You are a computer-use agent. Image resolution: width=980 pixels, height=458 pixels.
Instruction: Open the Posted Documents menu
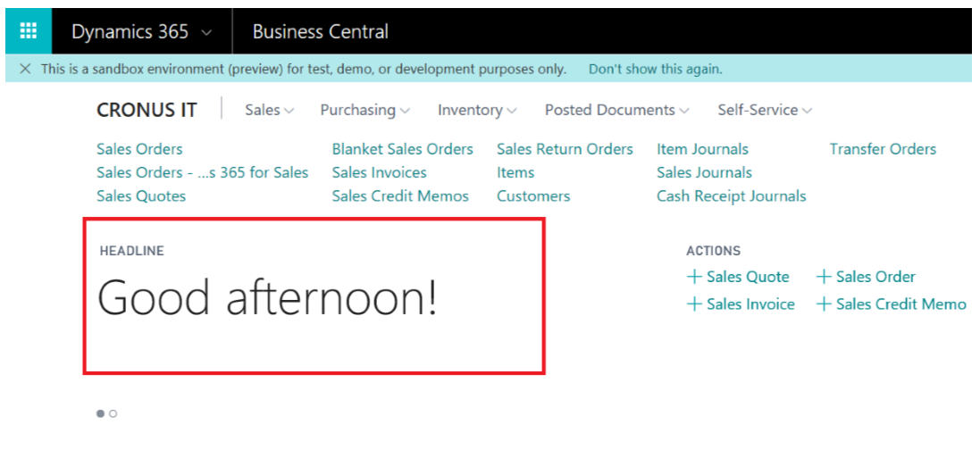[617, 110]
